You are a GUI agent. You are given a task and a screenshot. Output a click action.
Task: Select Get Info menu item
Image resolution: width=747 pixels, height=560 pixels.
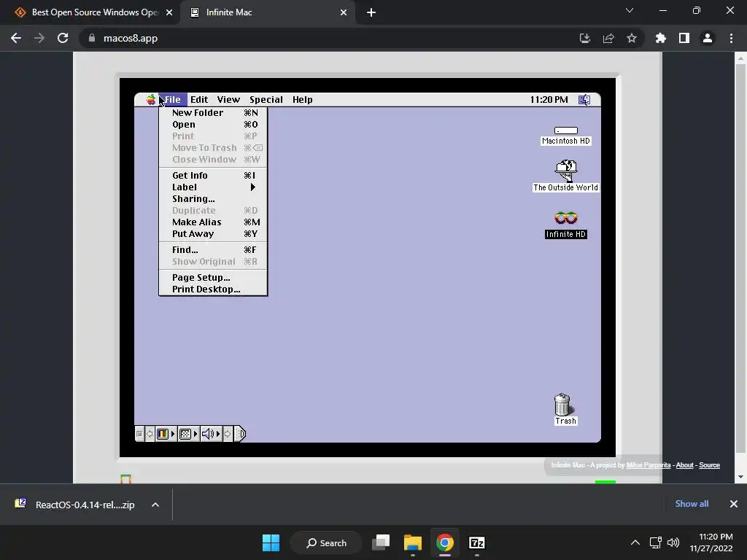coord(213,176)
